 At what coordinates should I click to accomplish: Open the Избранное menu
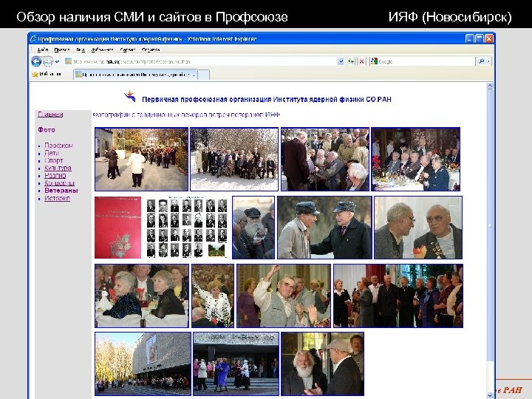102,50
